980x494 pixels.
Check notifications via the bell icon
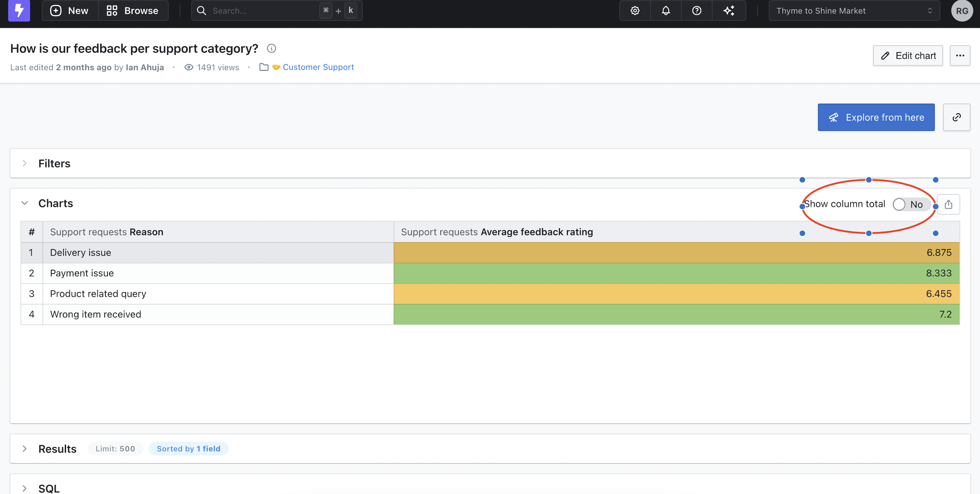coord(666,11)
